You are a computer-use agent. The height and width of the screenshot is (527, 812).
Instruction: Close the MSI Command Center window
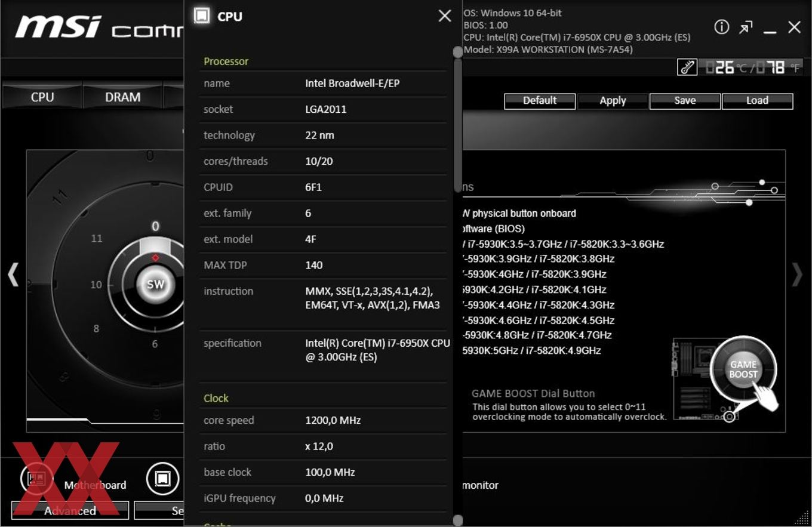pyautogui.click(x=794, y=27)
